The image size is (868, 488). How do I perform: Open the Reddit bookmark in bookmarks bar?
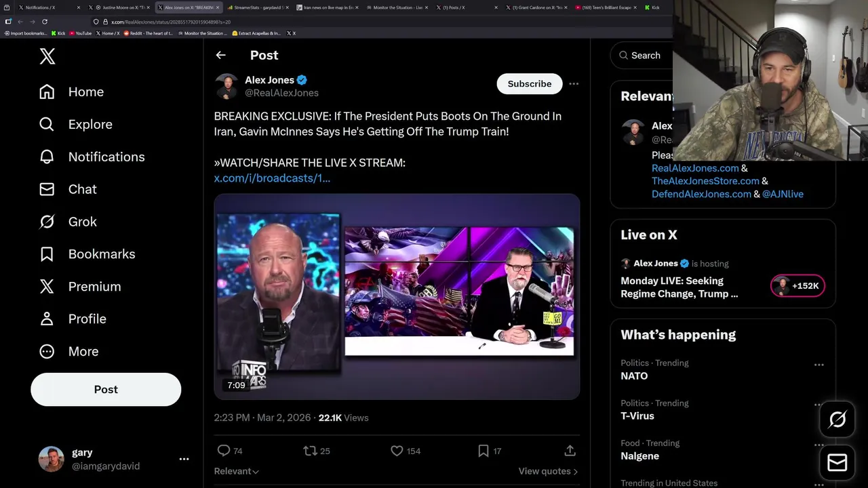[148, 33]
